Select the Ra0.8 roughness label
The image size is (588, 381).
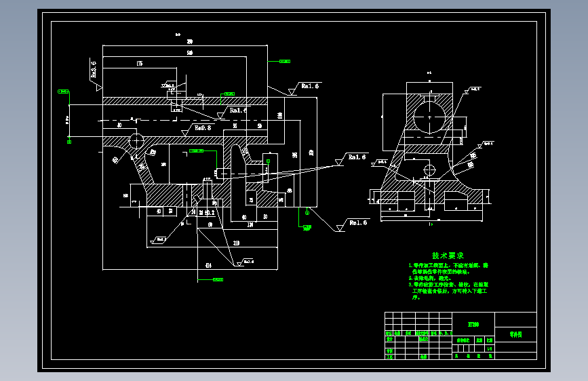point(203,128)
